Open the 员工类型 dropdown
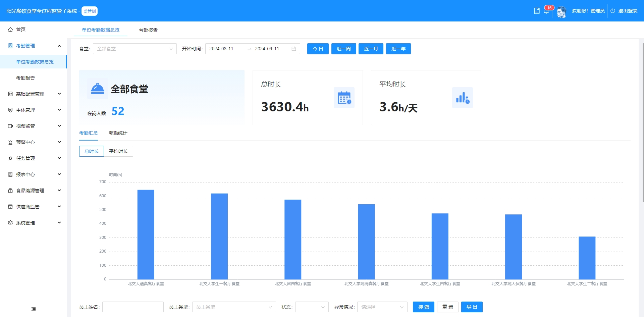This screenshot has width=644, height=317. [x=234, y=307]
